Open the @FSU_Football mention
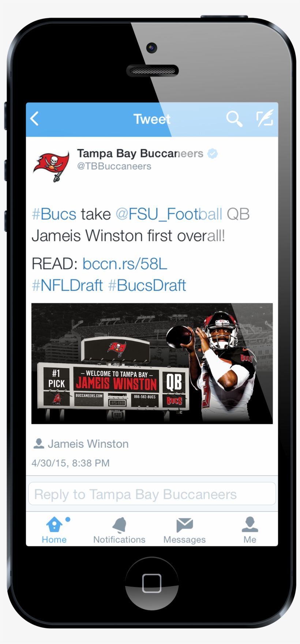Viewport: 300px width, 644px height. click(x=169, y=214)
